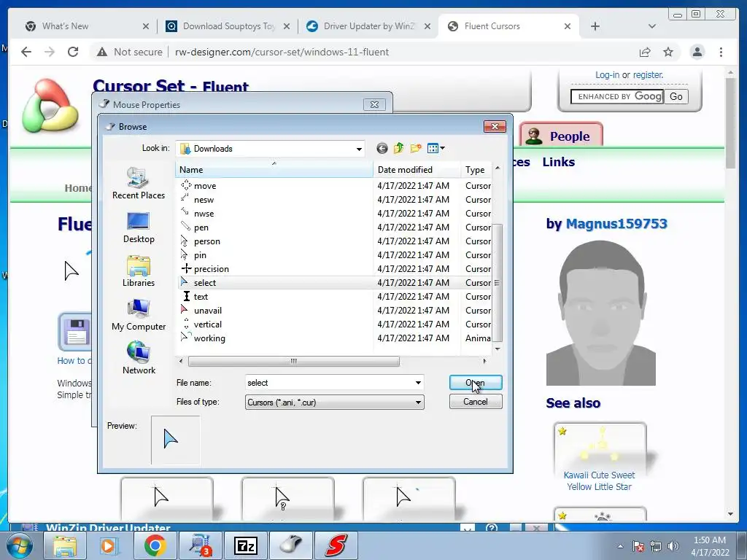747x560 pixels.
Task: Select the nesw cursor file
Action: click(x=204, y=200)
